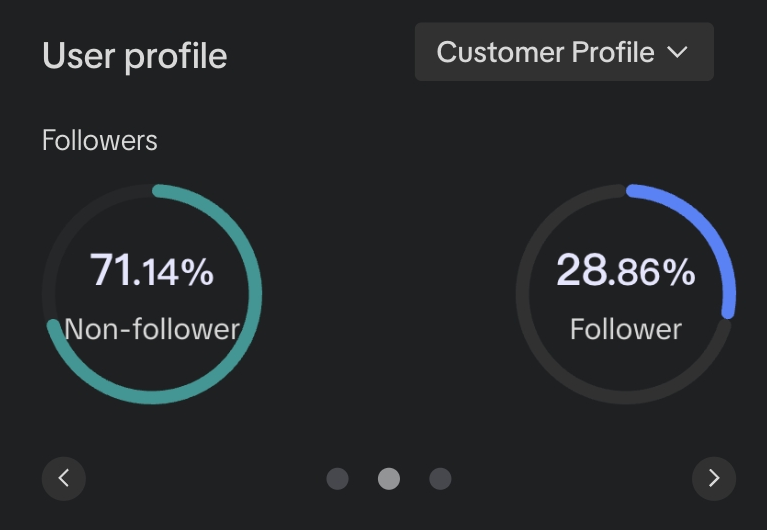The width and height of the screenshot is (767, 530).
Task: Select the highlighted middle page dot
Action: point(389,479)
